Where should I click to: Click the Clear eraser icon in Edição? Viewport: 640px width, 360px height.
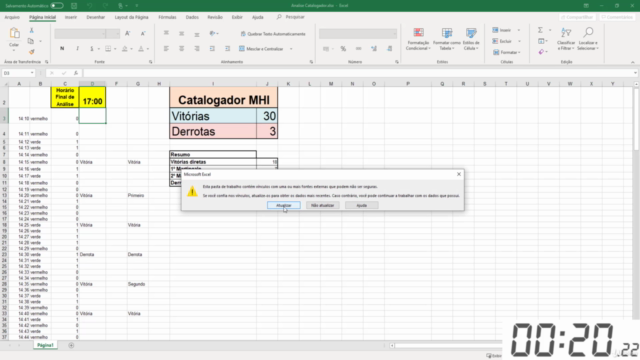tap(541, 52)
